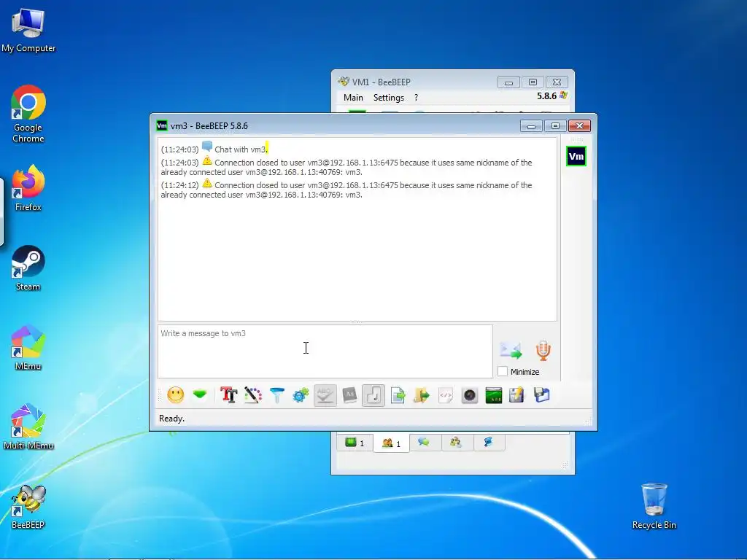Click the Vm icon in vm3 title bar
Image resolution: width=747 pixels, height=560 pixels.
pos(162,125)
